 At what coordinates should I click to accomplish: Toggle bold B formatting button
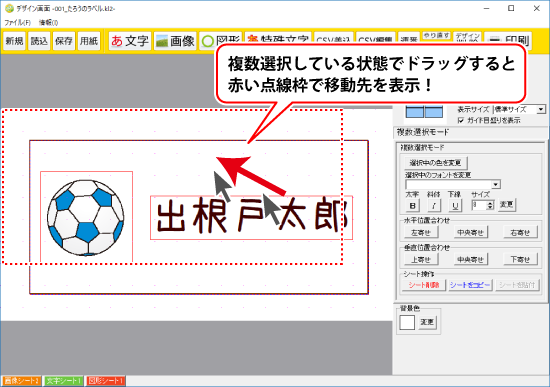tap(412, 205)
